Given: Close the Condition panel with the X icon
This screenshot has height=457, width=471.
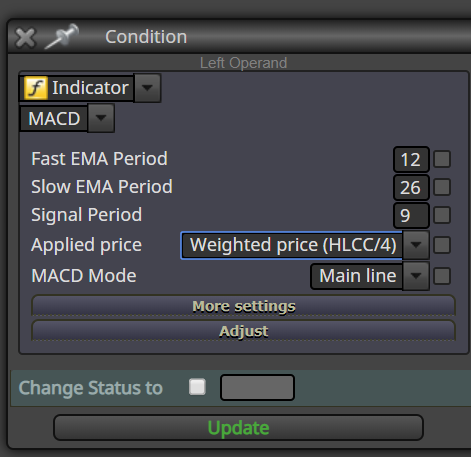Looking at the screenshot, I should (25, 38).
